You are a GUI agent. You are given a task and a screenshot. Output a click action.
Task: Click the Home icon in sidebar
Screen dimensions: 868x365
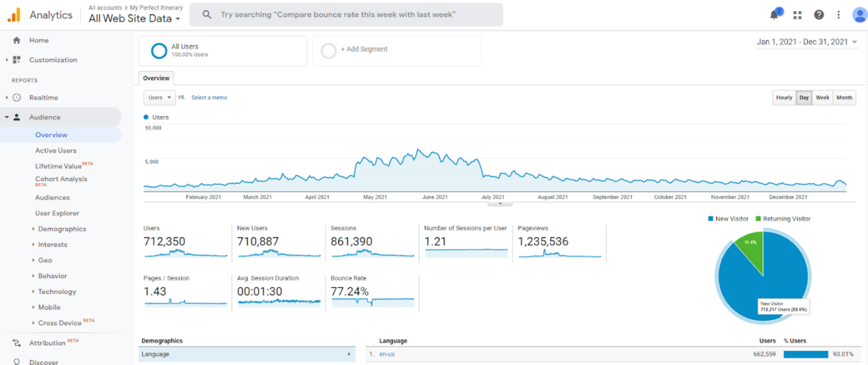tap(16, 40)
